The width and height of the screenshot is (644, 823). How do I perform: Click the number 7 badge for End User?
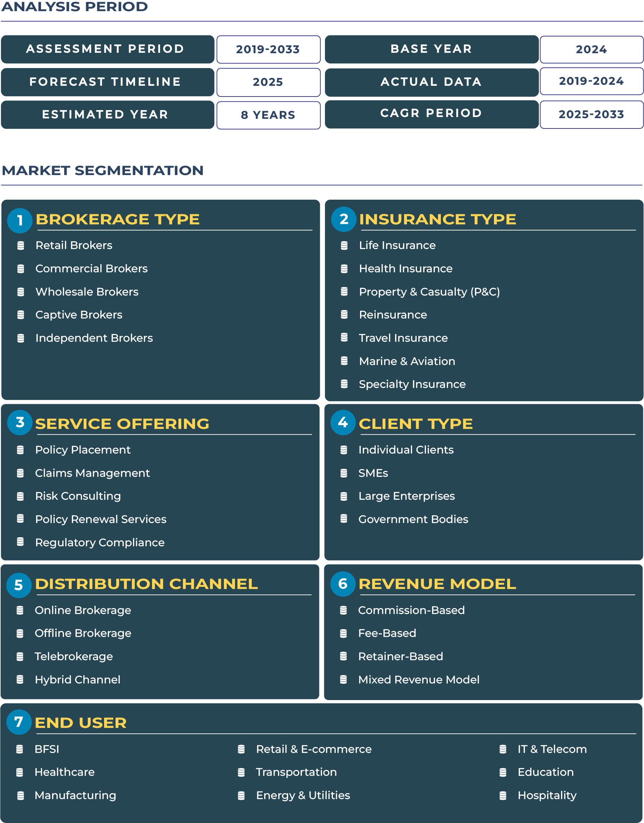[19, 722]
